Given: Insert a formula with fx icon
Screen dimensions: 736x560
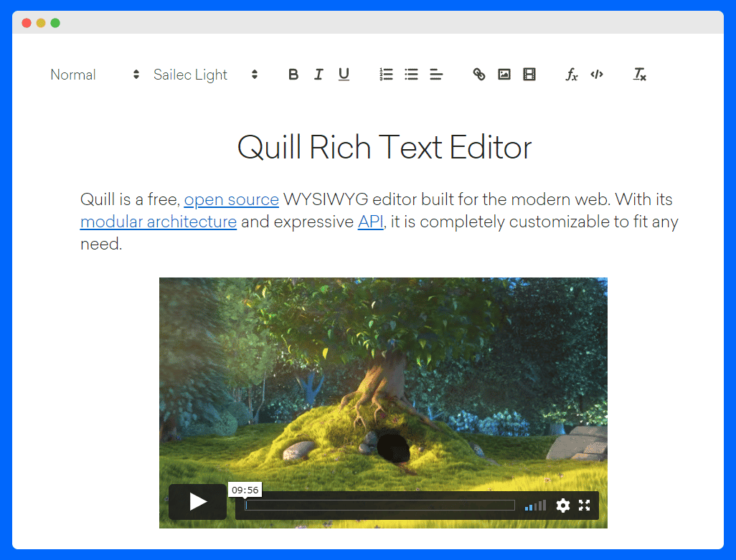Looking at the screenshot, I should click(x=572, y=75).
